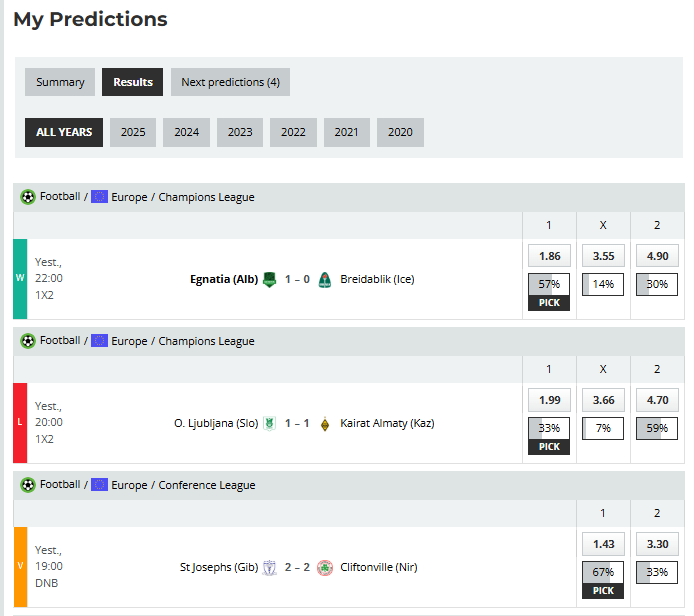Filter predictions by ALL YEARS
This screenshot has width=694, height=616.
(x=64, y=132)
